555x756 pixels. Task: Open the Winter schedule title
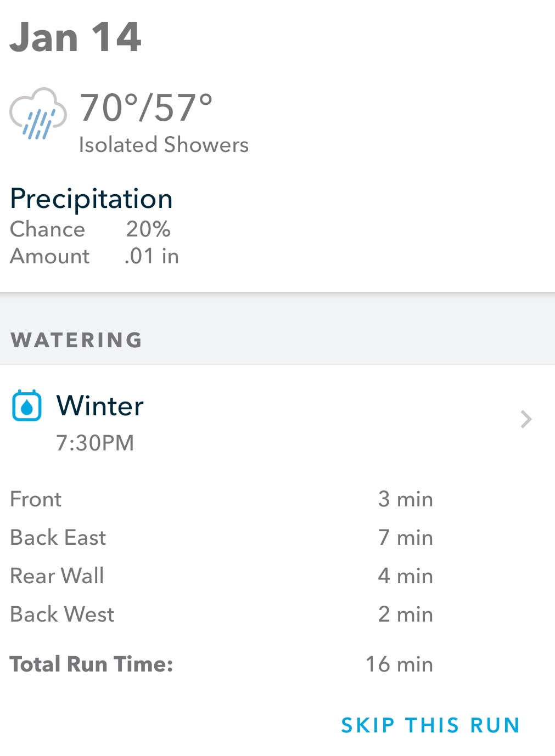click(100, 406)
